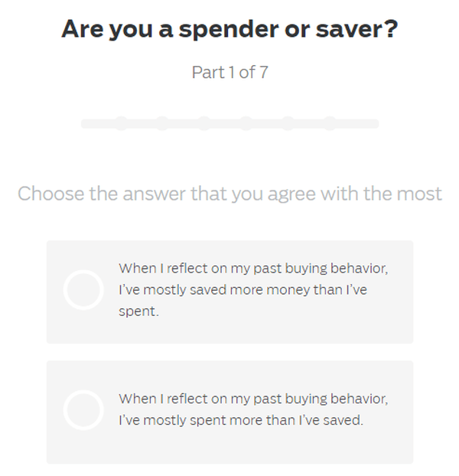Image resolution: width=459 pixels, height=476 pixels.
Task: Select the 'saved more money' radio circle
Action: pos(83,290)
